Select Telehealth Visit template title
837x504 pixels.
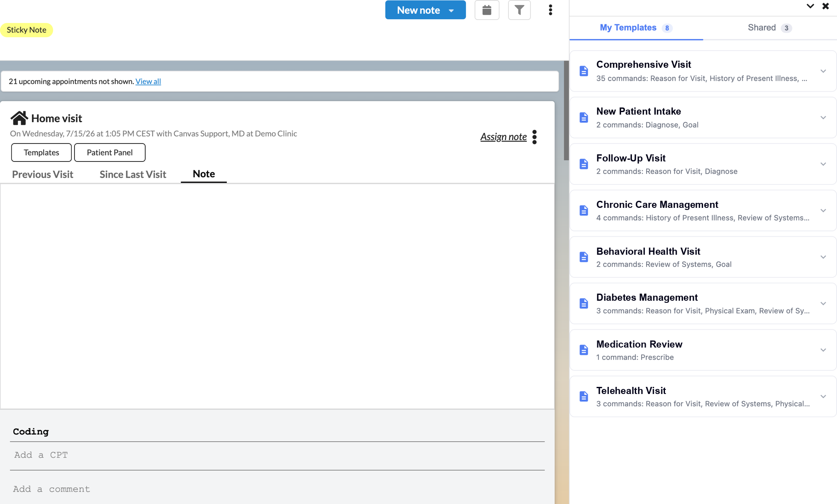coord(631,391)
